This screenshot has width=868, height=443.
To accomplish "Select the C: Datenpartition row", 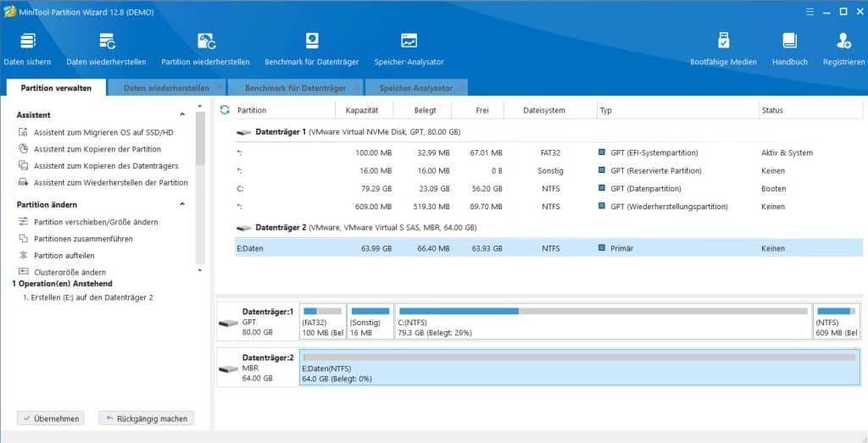I will (548, 189).
